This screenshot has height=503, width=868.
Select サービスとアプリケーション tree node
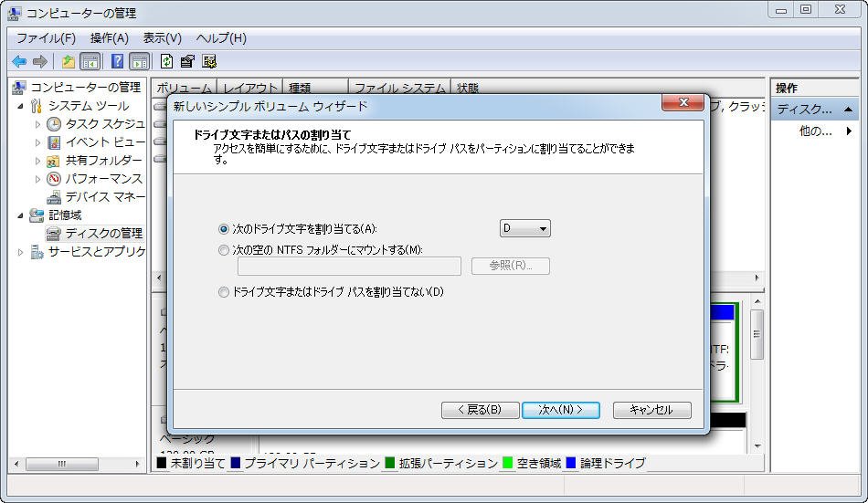pos(96,252)
